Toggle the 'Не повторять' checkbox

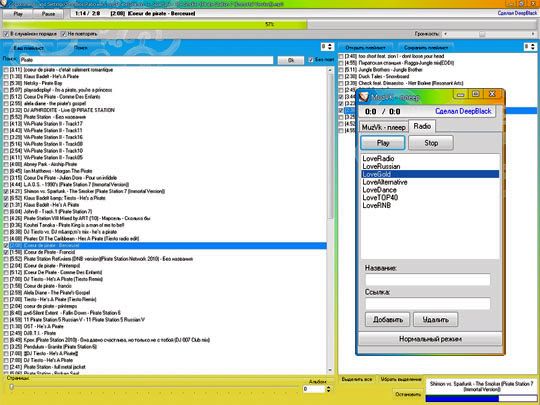pos(63,34)
